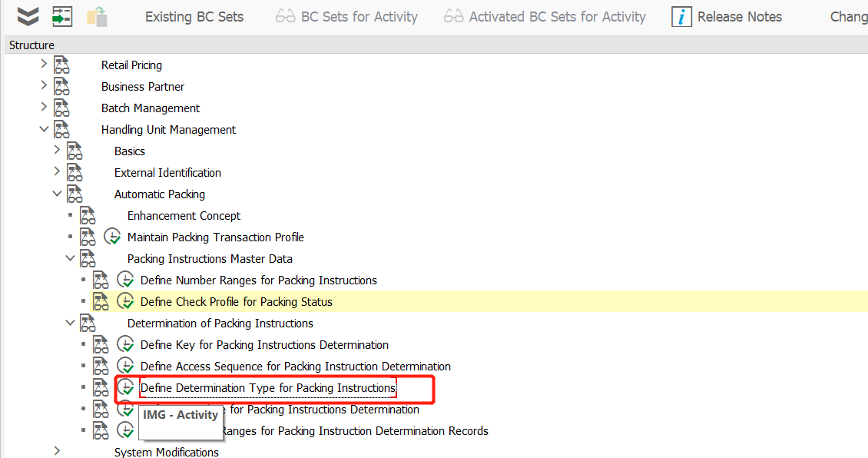Image resolution: width=868 pixels, height=458 pixels.
Task: Select the Existing BC Sets menu item
Action: point(194,16)
